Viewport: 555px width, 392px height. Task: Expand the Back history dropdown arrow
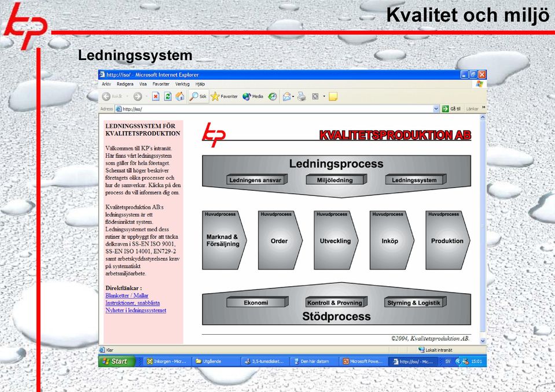click(x=127, y=97)
